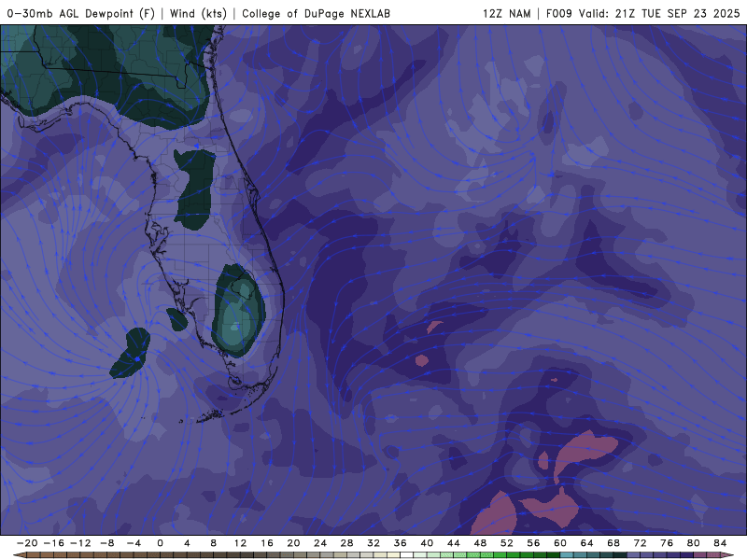Click the '56' value on the color scale
Viewport: 747px width, 560px height.
[533, 543]
